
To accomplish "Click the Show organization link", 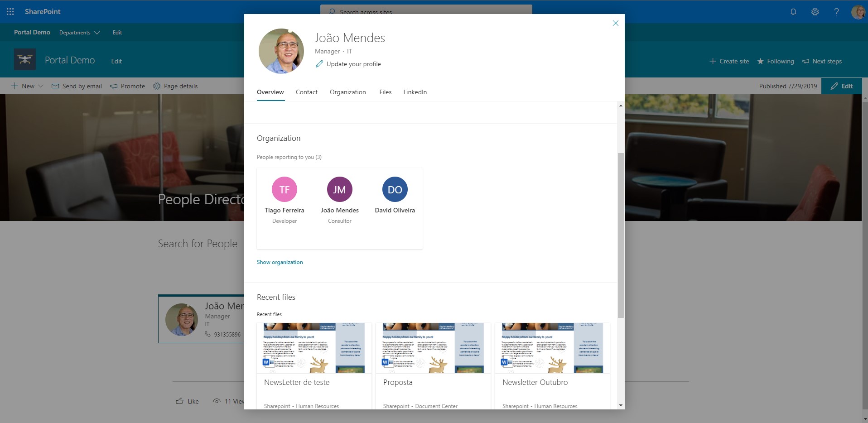I will point(280,262).
